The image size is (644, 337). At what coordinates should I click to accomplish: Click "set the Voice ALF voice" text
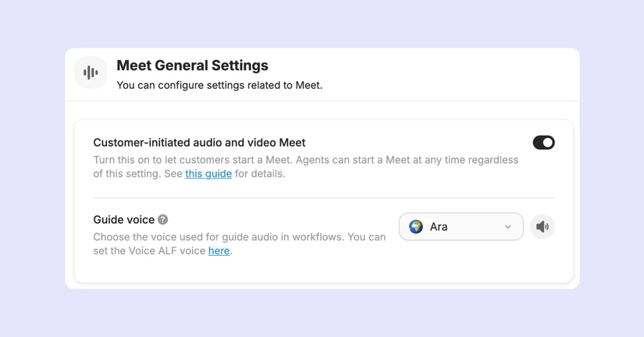click(x=149, y=251)
